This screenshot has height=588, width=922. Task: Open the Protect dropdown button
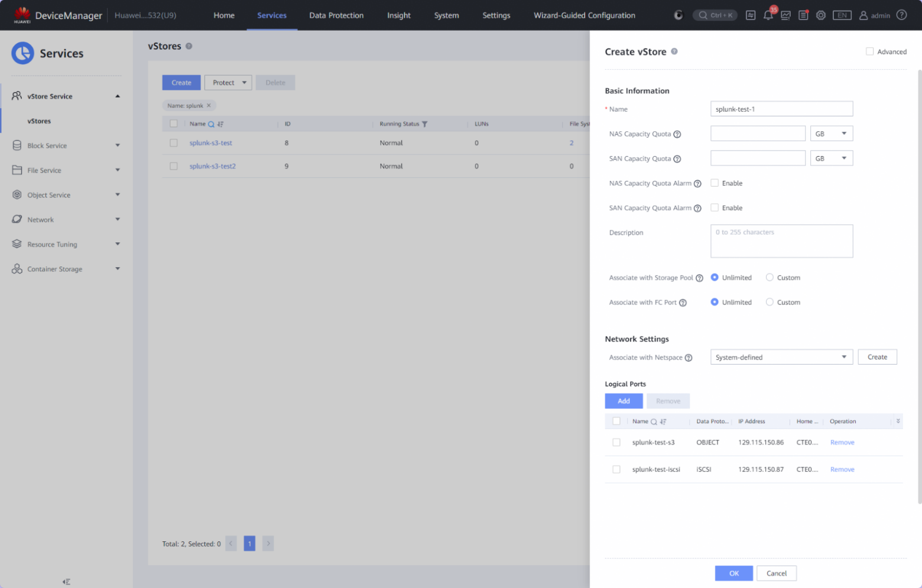click(x=228, y=83)
